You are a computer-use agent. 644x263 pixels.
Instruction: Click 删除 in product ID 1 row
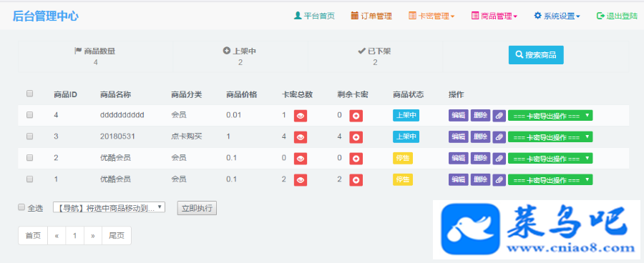481,179
